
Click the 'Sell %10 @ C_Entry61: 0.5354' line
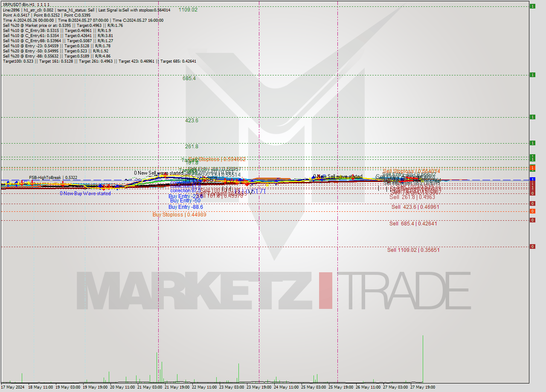58,35
